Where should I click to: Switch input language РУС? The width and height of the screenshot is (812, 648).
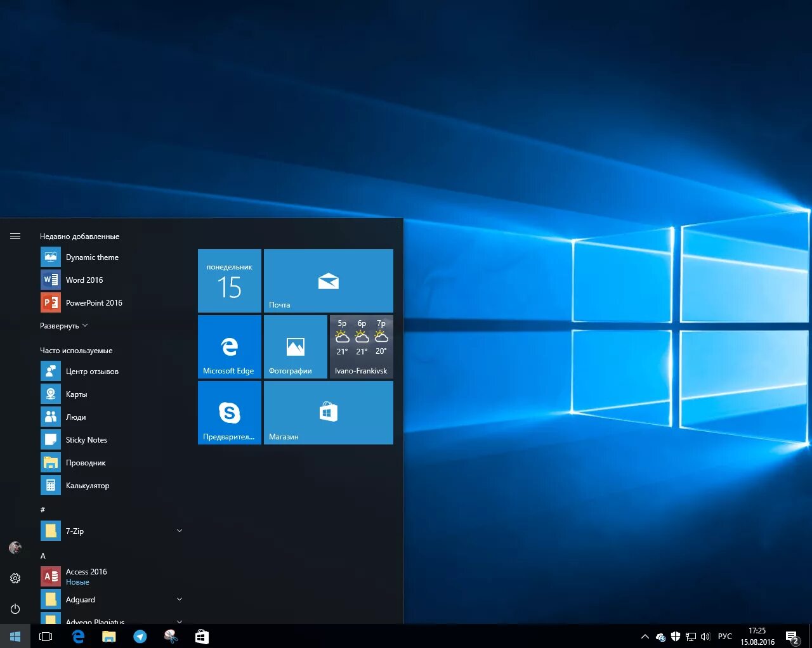coord(725,636)
